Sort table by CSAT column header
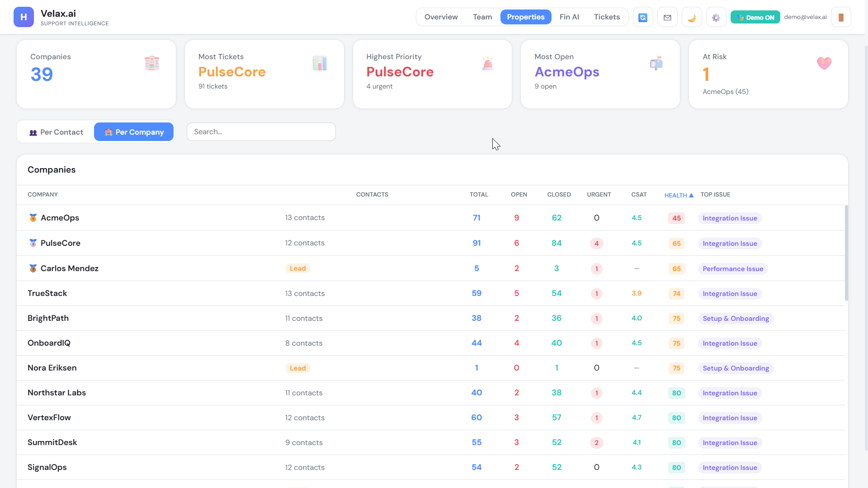 638,195
